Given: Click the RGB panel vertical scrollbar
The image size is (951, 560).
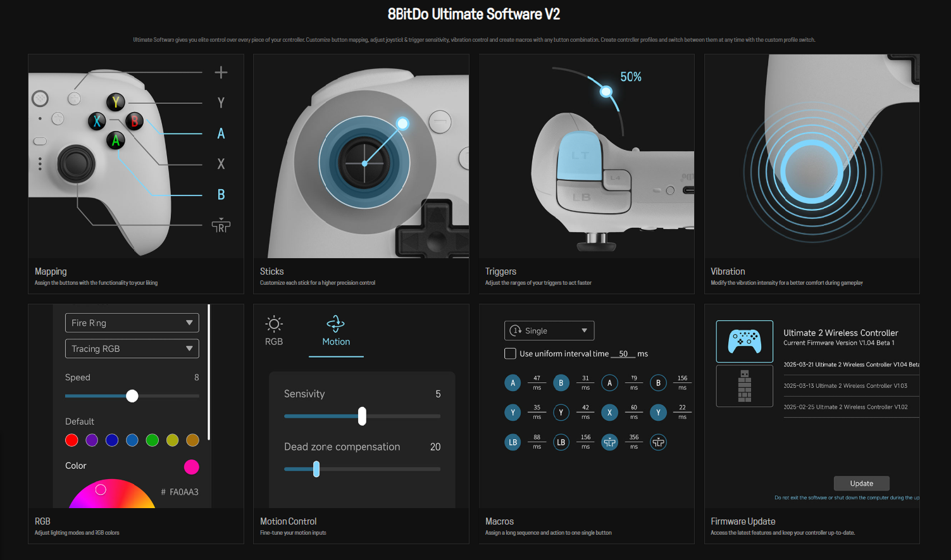Looking at the screenshot, I should pos(209,372).
